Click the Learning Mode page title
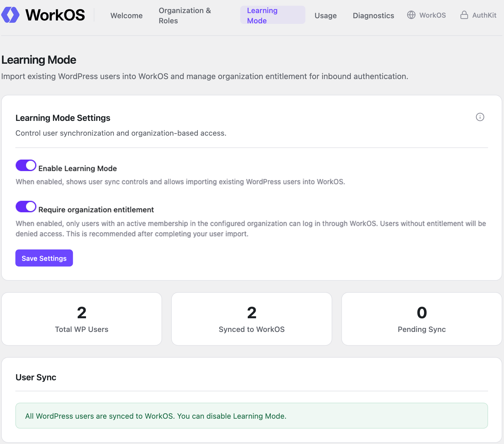 pyautogui.click(x=39, y=60)
